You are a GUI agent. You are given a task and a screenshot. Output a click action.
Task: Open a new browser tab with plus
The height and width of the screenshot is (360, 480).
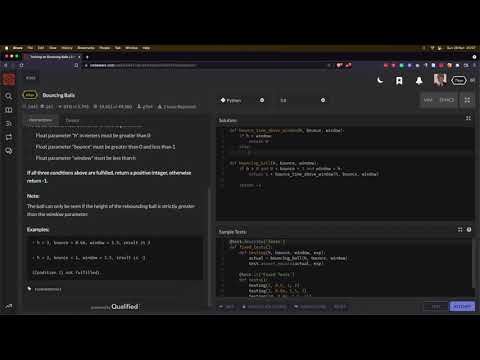coord(87,57)
